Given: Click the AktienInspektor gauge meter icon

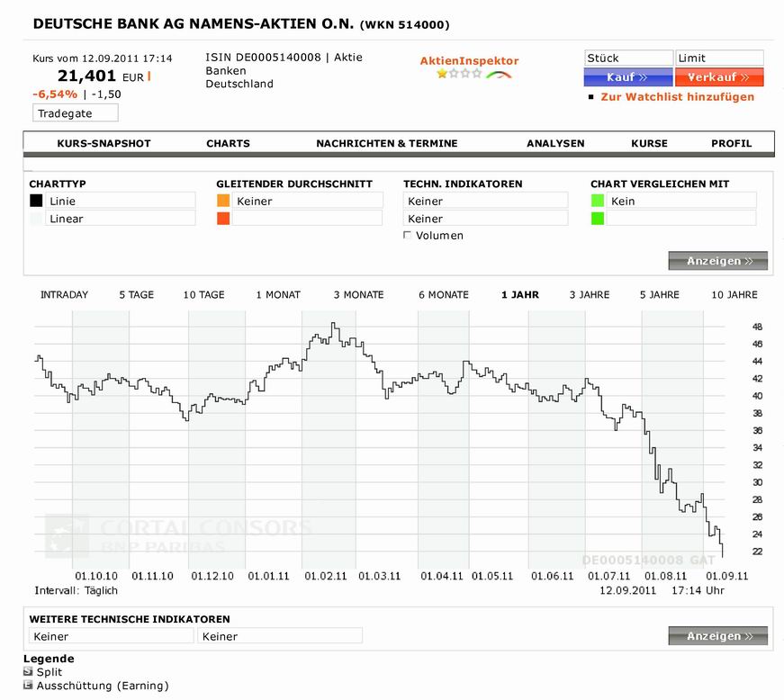Looking at the screenshot, I should click(499, 75).
